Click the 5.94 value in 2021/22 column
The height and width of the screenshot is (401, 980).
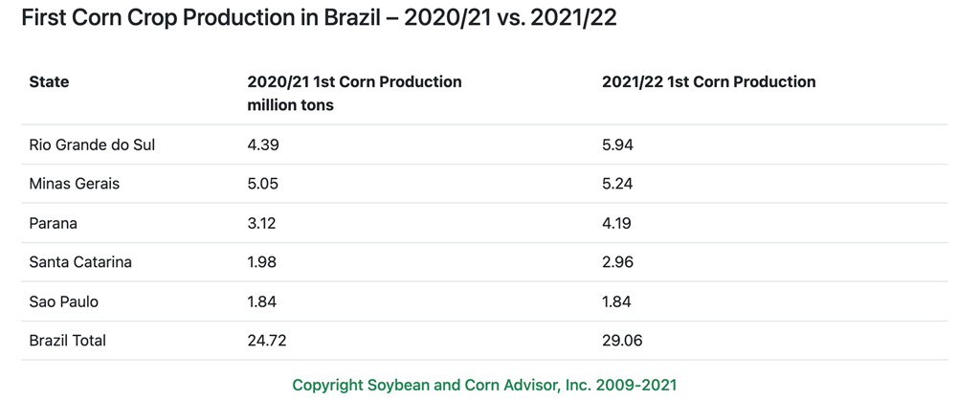(x=617, y=145)
